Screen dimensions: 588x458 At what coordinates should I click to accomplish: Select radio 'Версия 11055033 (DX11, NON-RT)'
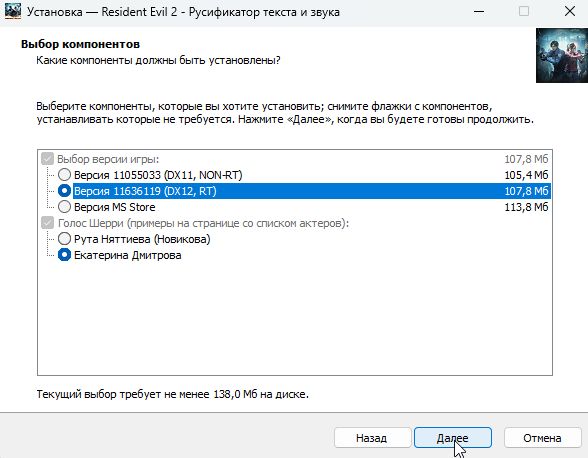[x=64, y=175]
